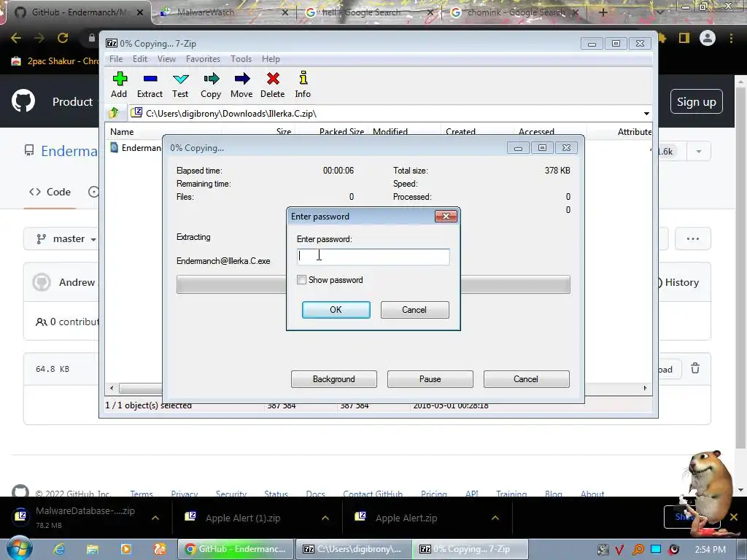747x560 pixels.
Task: Sort by the Modified column header
Action: click(x=404, y=131)
